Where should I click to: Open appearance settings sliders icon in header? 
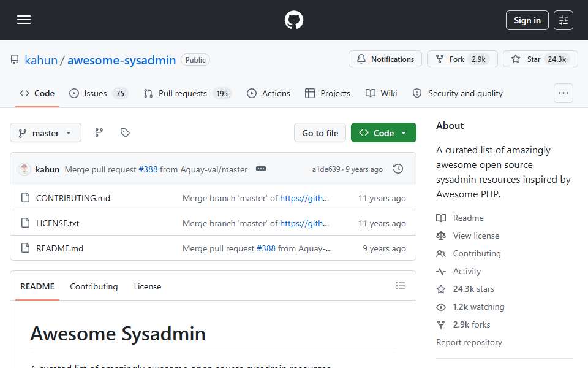click(x=563, y=20)
